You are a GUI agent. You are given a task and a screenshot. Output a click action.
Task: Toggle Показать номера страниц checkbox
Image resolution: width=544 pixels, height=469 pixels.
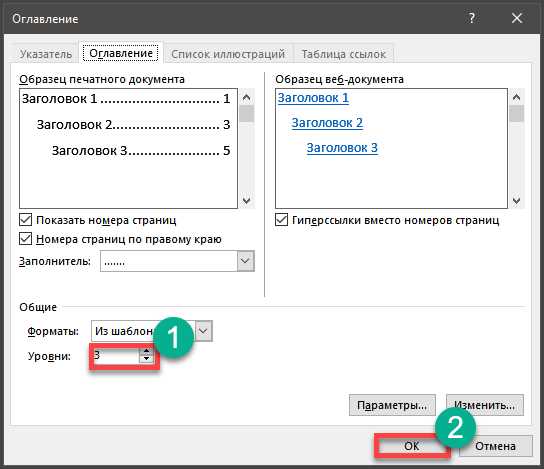tap(26, 220)
